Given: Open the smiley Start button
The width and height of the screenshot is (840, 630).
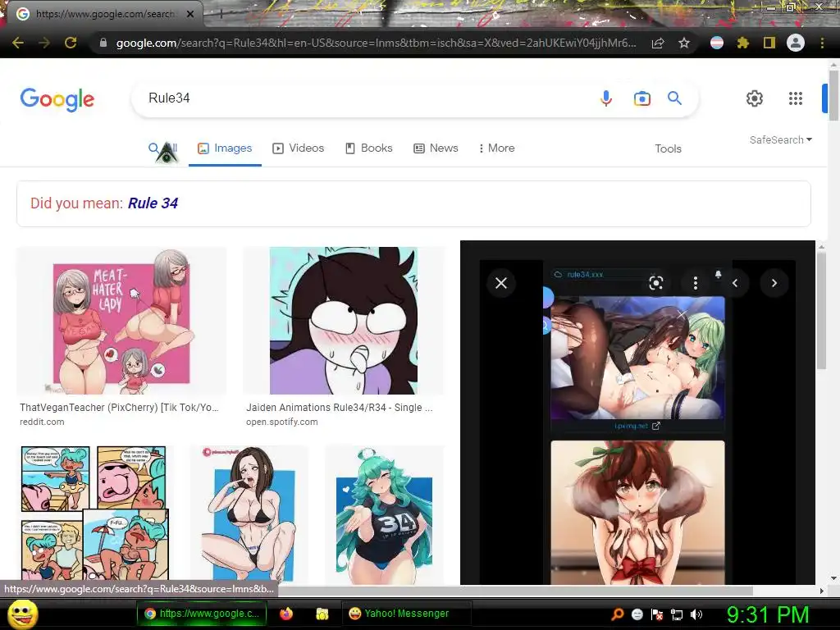Looking at the screenshot, I should (x=22, y=614).
